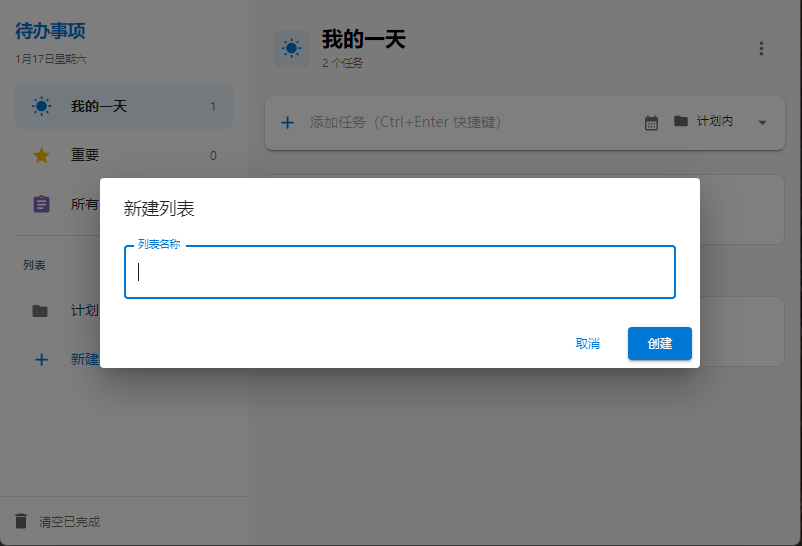Click 清空已完成 text at bottom
The height and width of the screenshot is (546, 802).
click(x=69, y=522)
